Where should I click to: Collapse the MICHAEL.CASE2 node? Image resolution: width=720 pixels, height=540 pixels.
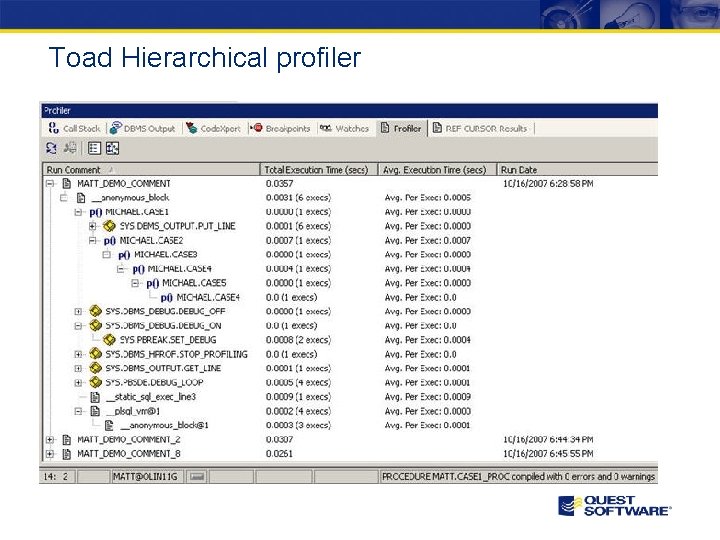92,241
